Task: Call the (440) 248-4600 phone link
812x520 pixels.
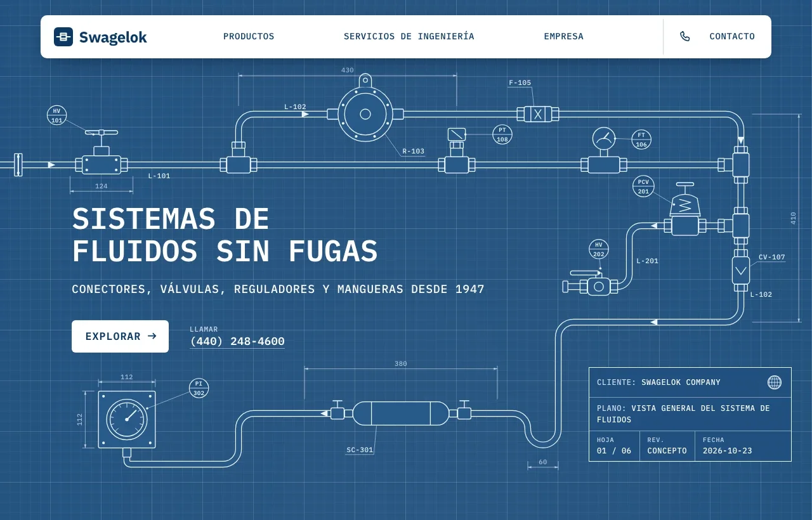Action: (237, 342)
